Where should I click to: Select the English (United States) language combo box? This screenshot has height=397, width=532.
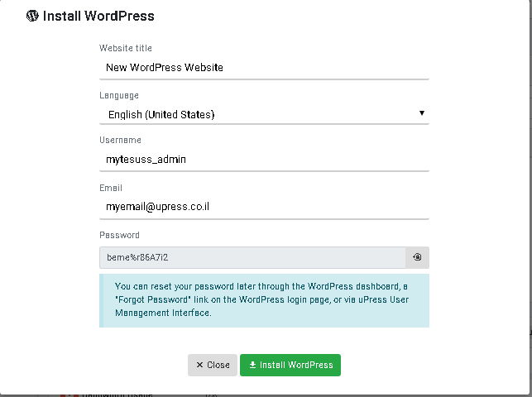coord(264,114)
